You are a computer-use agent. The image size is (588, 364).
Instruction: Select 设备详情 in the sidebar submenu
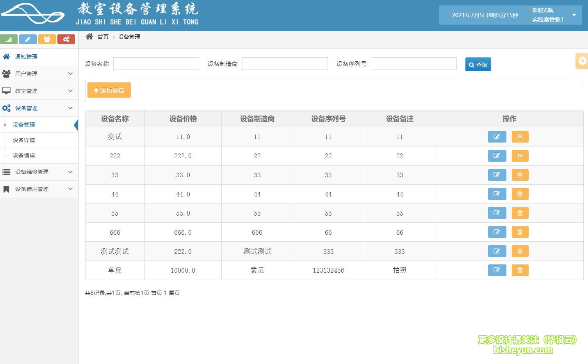click(x=23, y=140)
